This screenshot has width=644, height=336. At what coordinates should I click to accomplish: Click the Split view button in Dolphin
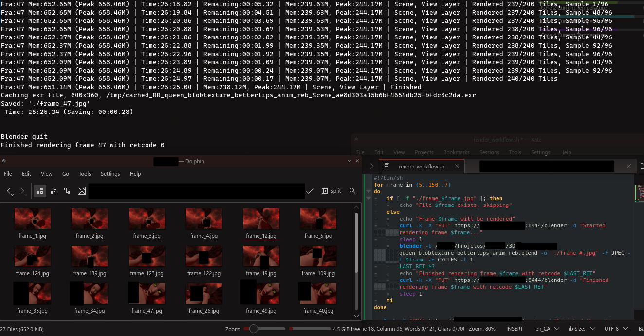(x=331, y=191)
